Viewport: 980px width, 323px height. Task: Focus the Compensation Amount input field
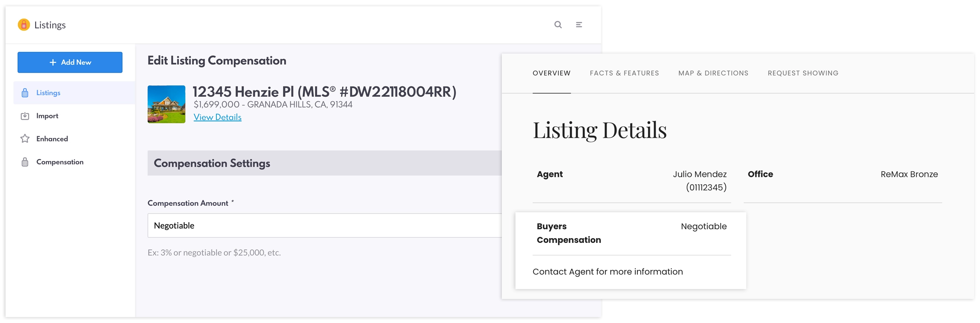(x=324, y=226)
